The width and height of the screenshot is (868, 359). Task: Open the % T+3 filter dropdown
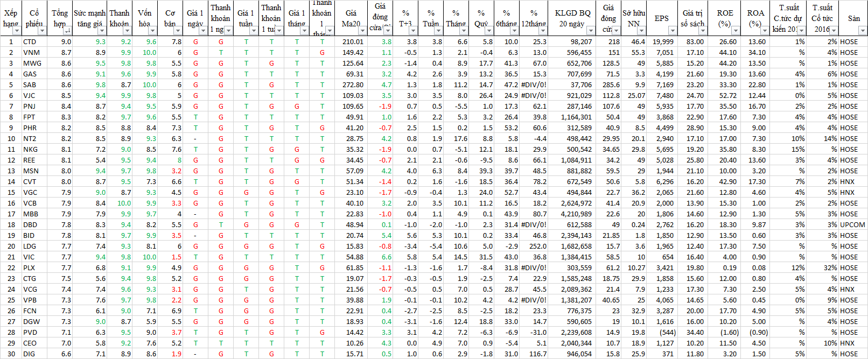[x=413, y=31]
